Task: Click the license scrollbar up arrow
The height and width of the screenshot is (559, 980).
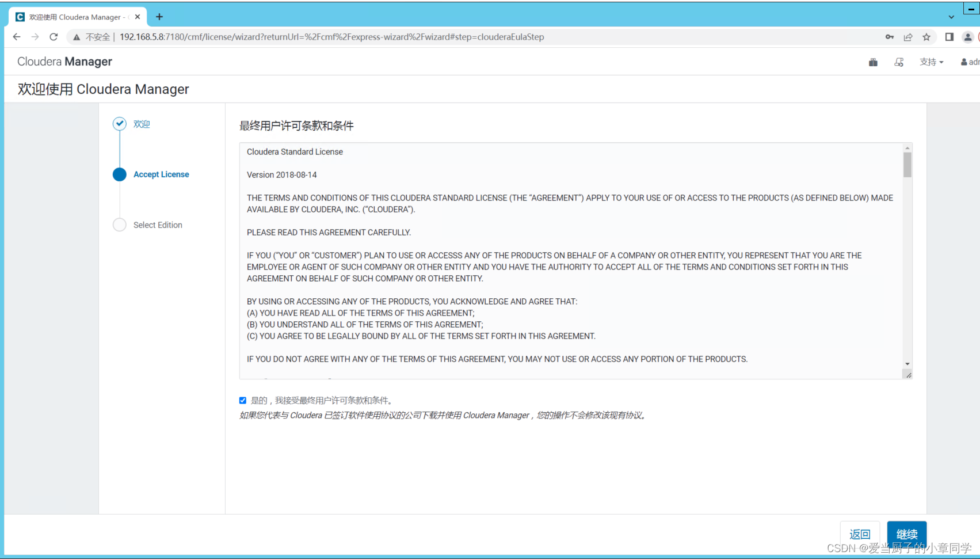Action: tap(907, 148)
